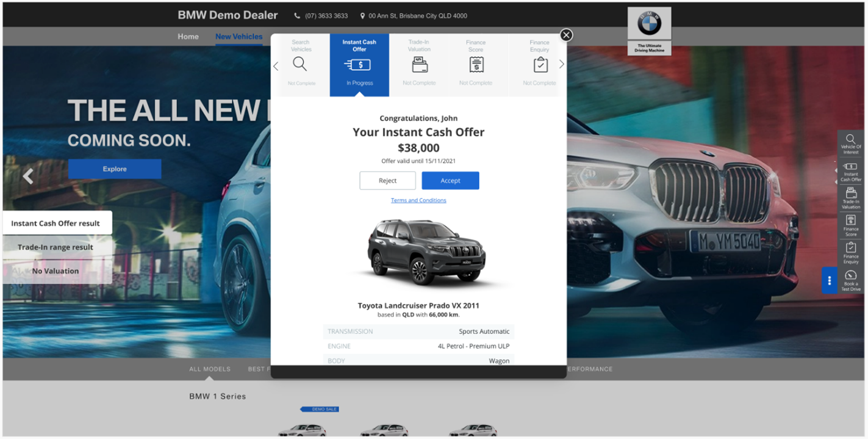Click the DEMO SALE badge
868x439 pixels.
pos(320,409)
